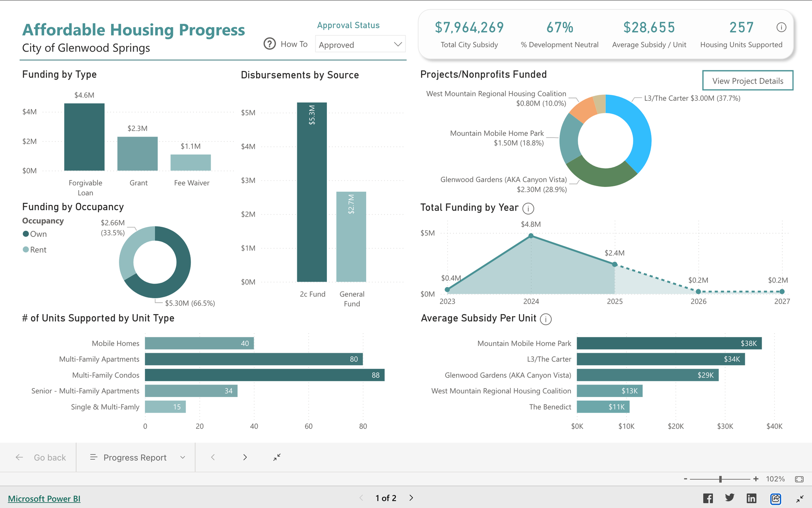This screenshot has height=508, width=812.
Task: Click the zoom in plus button
Action: tap(756, 479)
